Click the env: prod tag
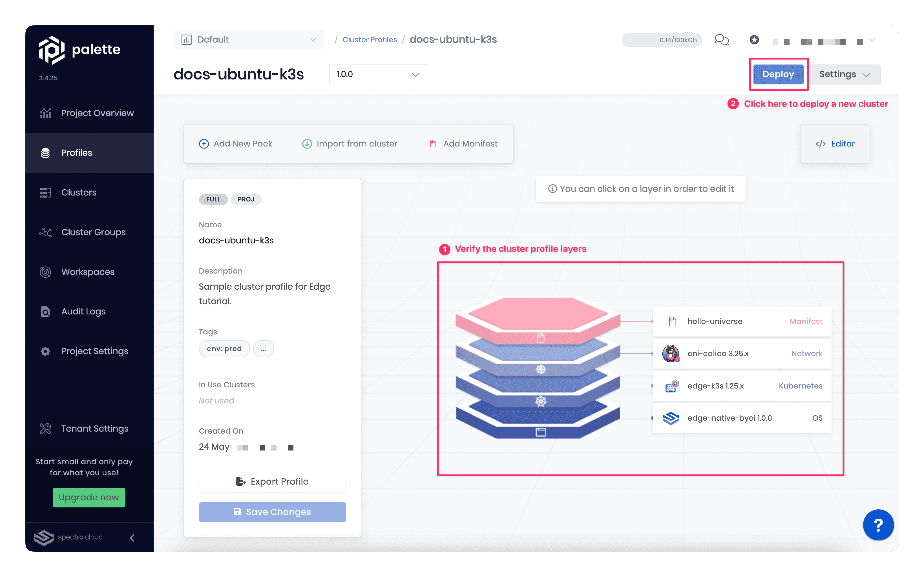 click(224, 349)
